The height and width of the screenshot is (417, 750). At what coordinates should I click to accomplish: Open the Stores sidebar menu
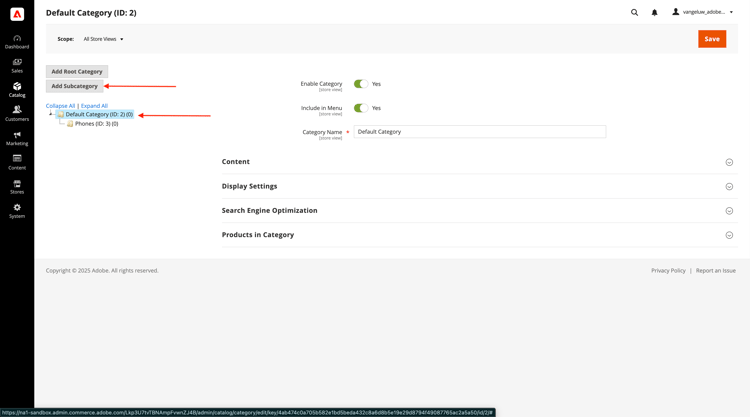pyautogui.click(x=17, y=187)
